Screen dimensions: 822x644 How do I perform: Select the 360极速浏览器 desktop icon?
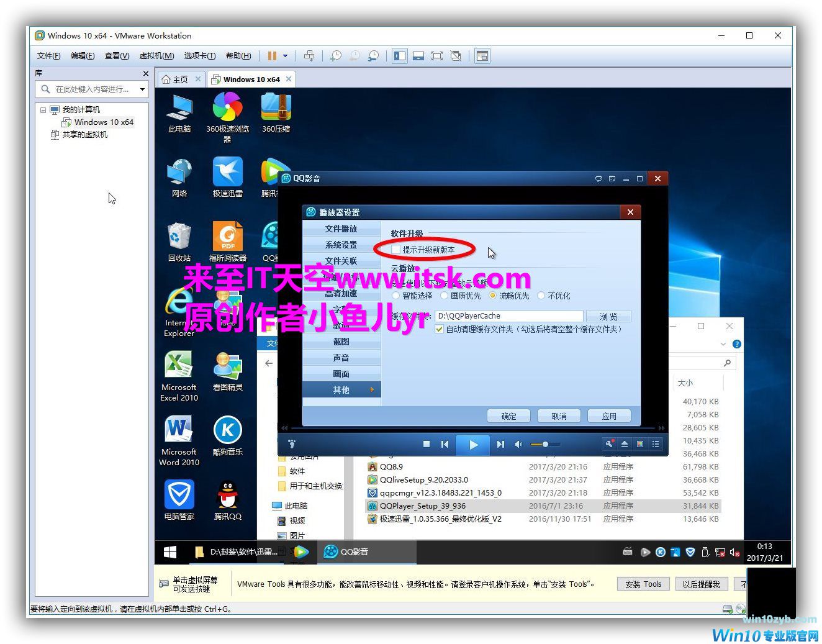[x=227, y=117]
